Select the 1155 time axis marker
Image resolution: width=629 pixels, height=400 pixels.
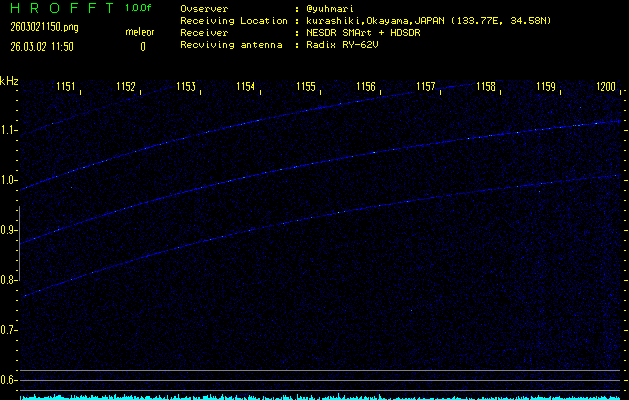point(306,88)
